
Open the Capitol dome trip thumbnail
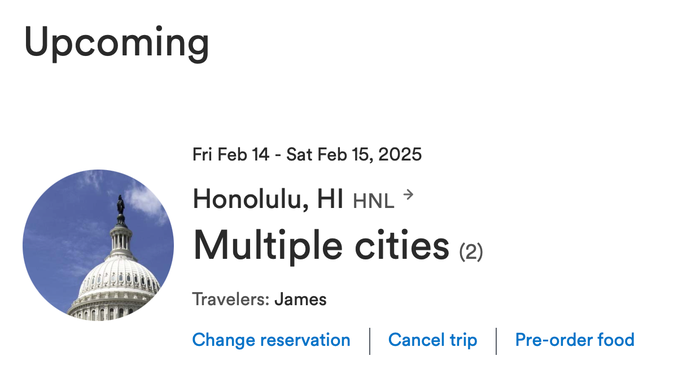98,245
